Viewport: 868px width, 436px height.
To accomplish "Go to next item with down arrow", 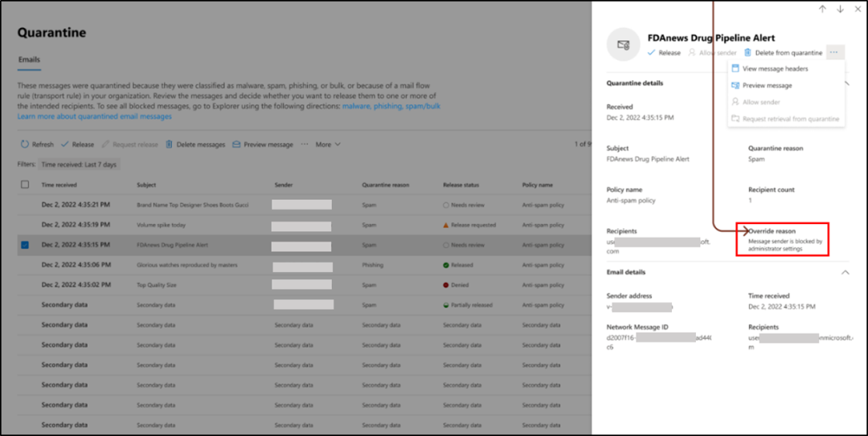I will [841, 9].
